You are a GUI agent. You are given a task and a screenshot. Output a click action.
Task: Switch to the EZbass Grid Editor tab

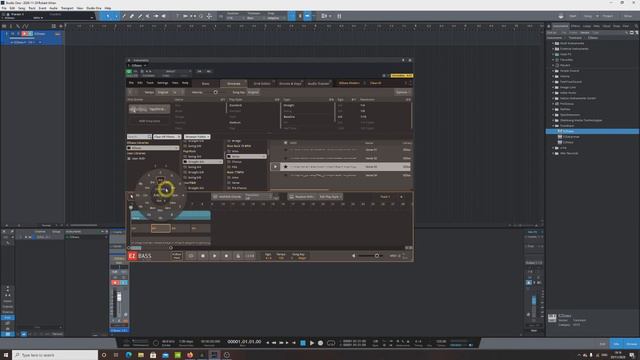(262, 83)
